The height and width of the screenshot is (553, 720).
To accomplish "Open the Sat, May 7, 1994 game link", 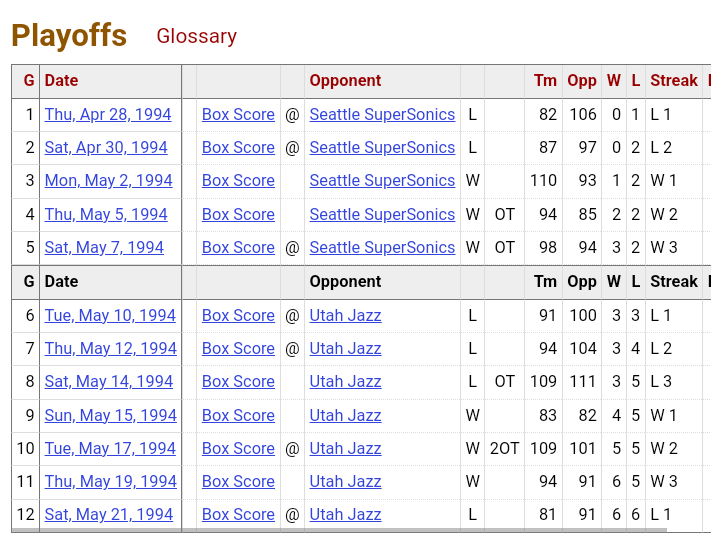I will point(104,247).
